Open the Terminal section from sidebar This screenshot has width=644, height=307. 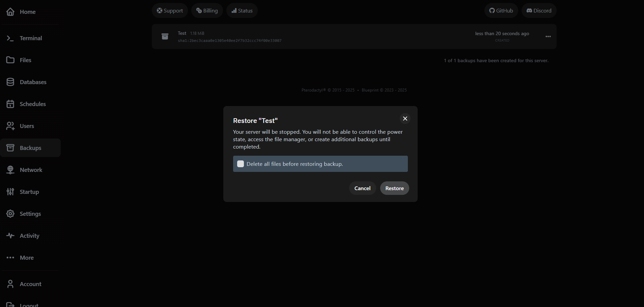[x=31, y=38]
